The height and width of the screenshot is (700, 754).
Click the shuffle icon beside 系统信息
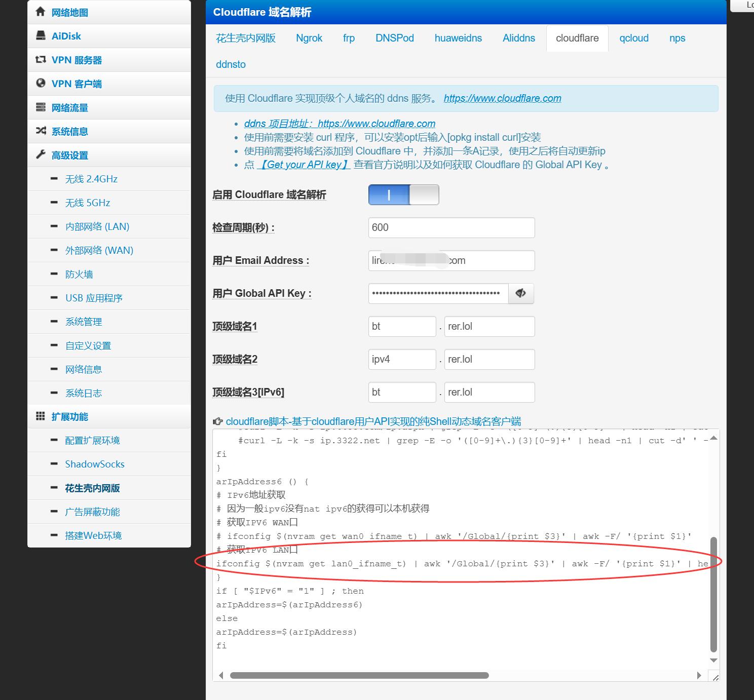[x=41, y=131]
